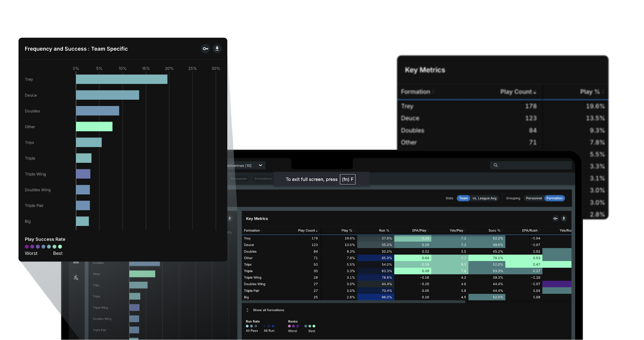Download the Key Metrics table
The image size is (644, 340).
pos(564,218)
